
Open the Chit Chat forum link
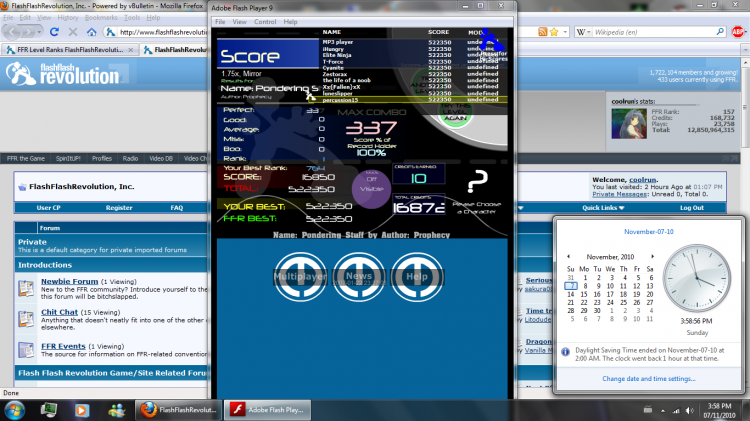tap(59, 312)
